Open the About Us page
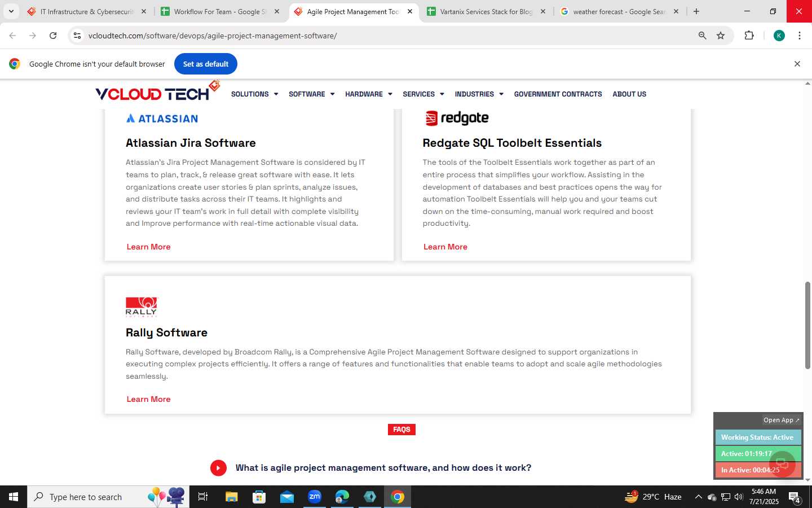The height and width of the screenshot is (508, 812). click(x=629, y=94)
